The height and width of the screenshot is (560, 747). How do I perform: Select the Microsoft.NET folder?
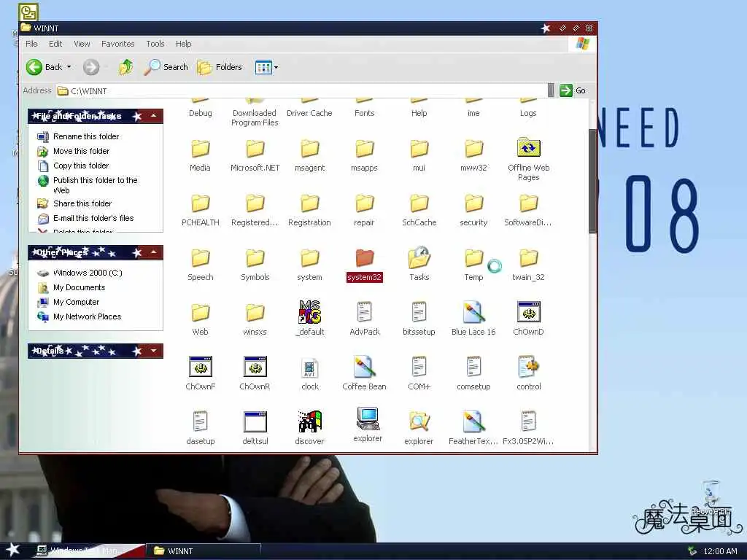(255, 156)
